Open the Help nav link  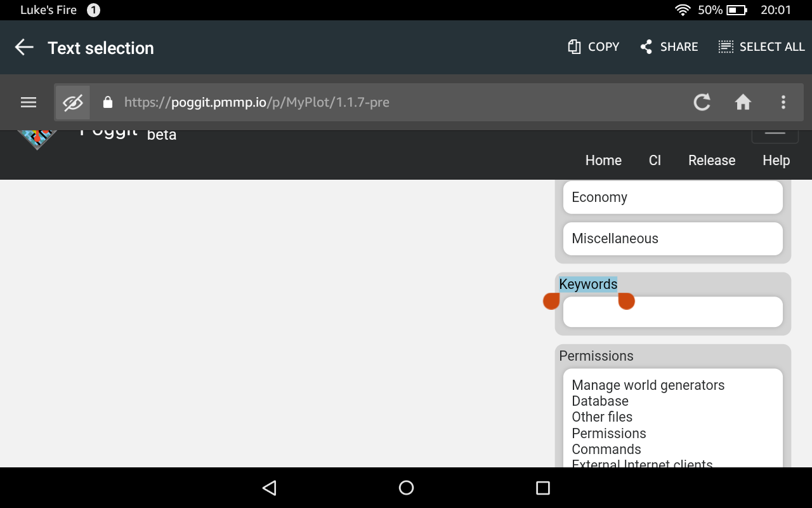[x=776, y=161]
